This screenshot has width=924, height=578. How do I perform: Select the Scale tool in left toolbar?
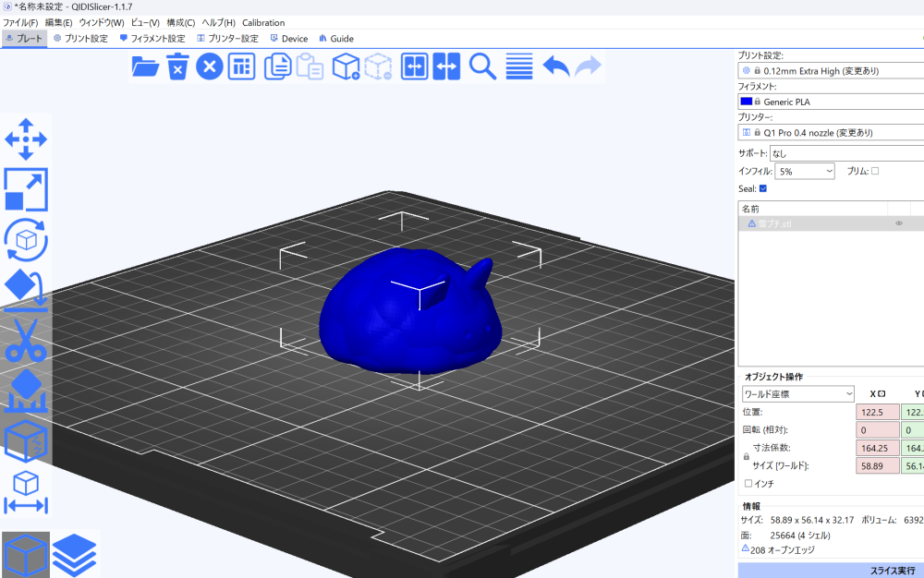click(x=26, y=189)
